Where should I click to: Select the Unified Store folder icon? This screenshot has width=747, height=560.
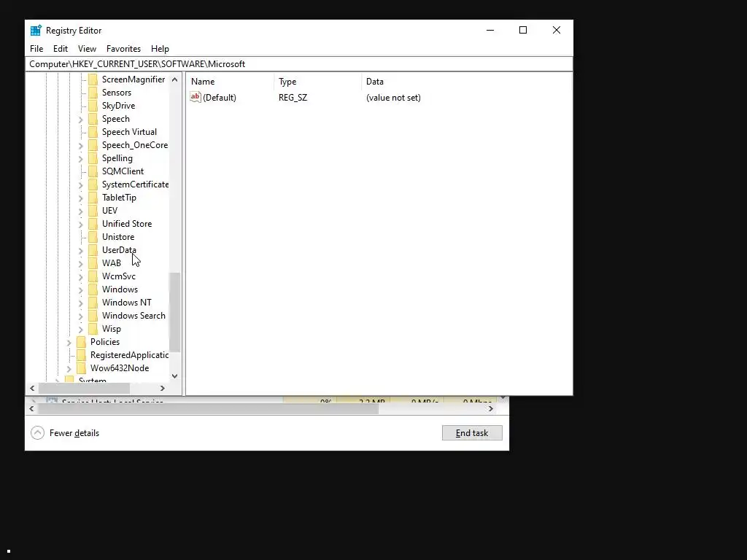pyautogui.click(x=93, y=223)
